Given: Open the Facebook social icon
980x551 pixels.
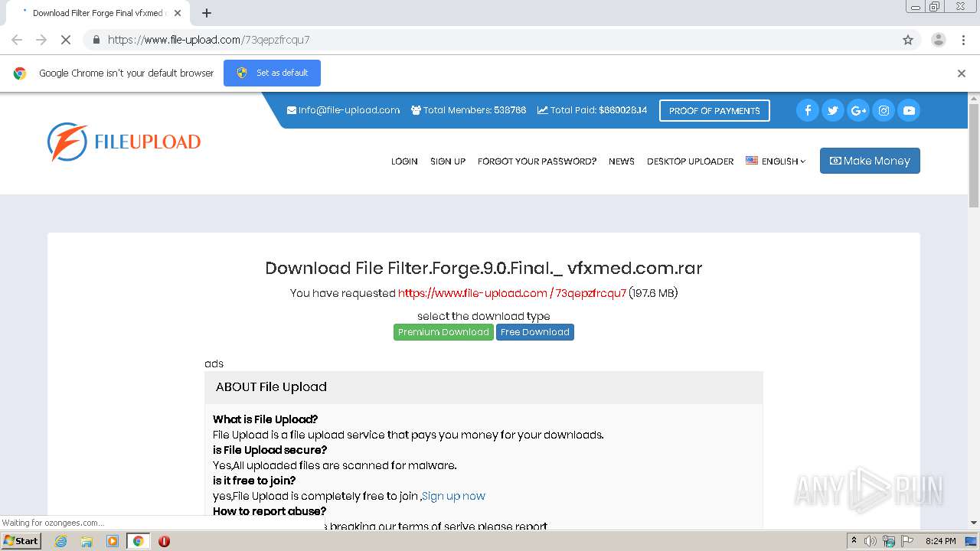Looking at the screenshot, I should (x=808, y=110).
